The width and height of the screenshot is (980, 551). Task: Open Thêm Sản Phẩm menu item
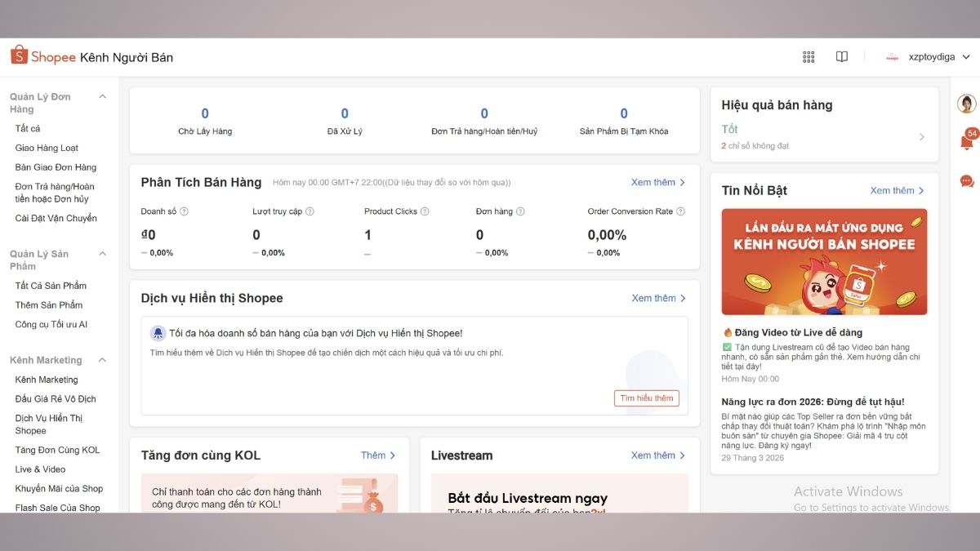click(x=49, y=305)
